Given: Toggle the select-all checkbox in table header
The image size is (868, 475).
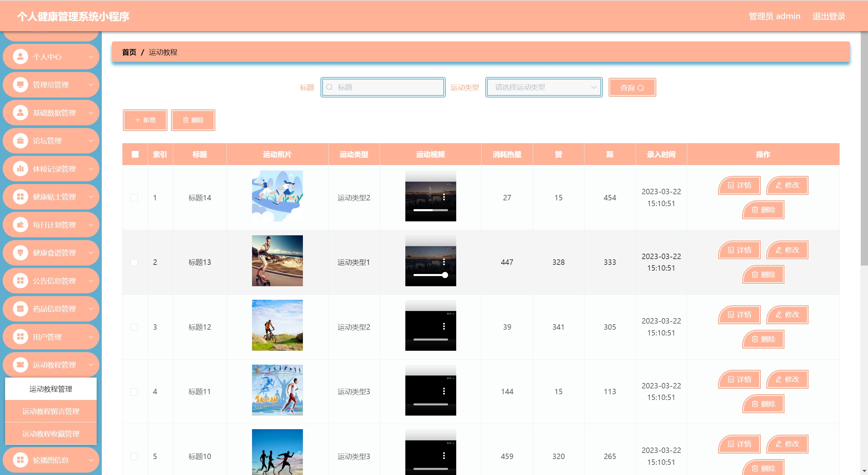Looking at the screenshot, I should pyautogui.click(x=135, y=154).
